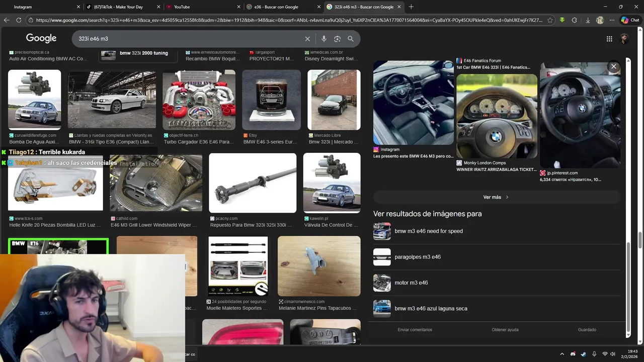The height and width of the screenshot is (362, 644).
Task: Click the browser address bar URL
Action: (289, 20)
